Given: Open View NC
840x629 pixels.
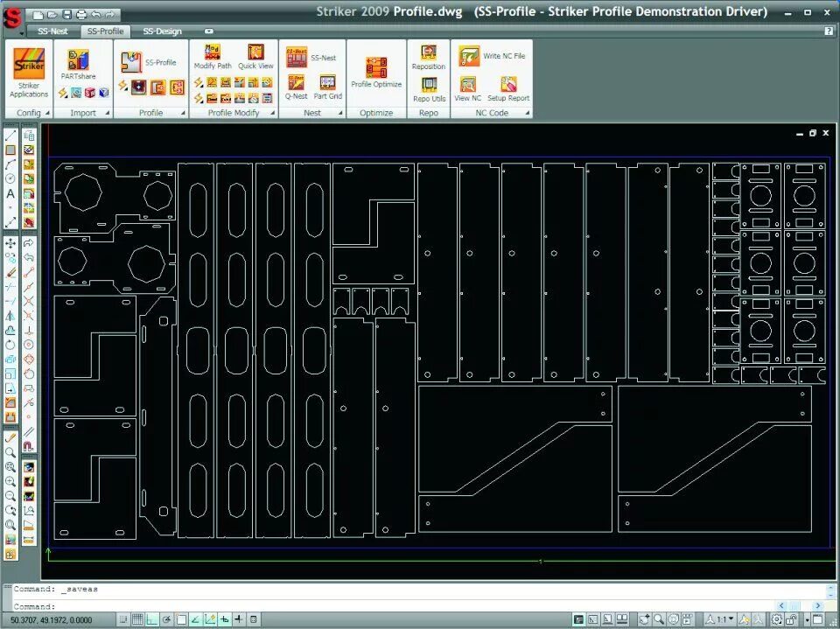Looking at the screenshot, I should (x=467, y=89).
